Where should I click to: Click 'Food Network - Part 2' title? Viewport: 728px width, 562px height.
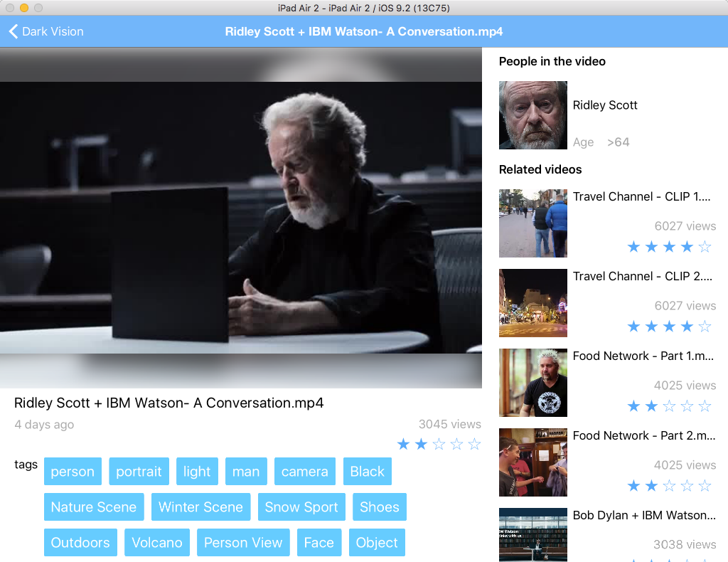pos(644,435)
